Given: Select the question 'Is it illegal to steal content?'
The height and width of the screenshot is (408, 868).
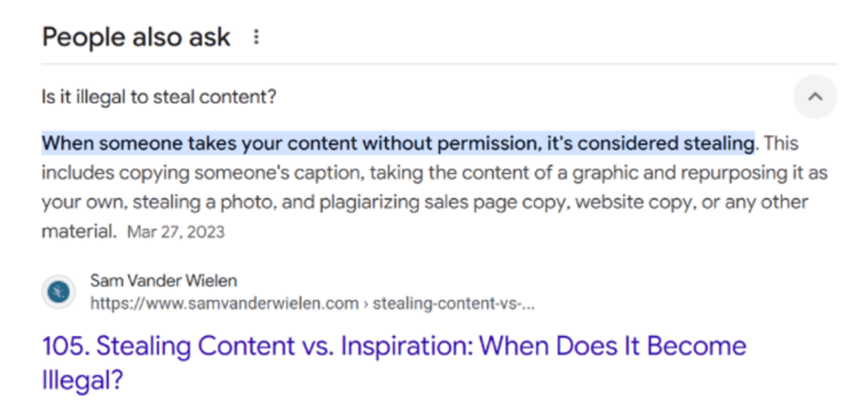Looking at the screenshot, I should tap(159, 97).
